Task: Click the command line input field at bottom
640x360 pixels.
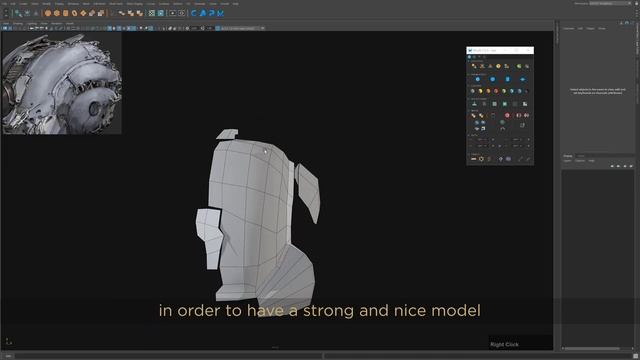Action: tap(169, 356)
